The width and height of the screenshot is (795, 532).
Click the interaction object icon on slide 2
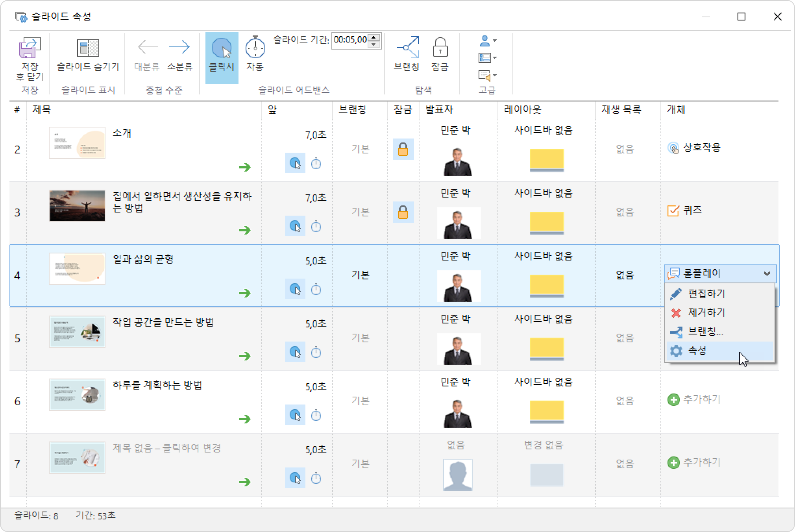click(673, 148)
